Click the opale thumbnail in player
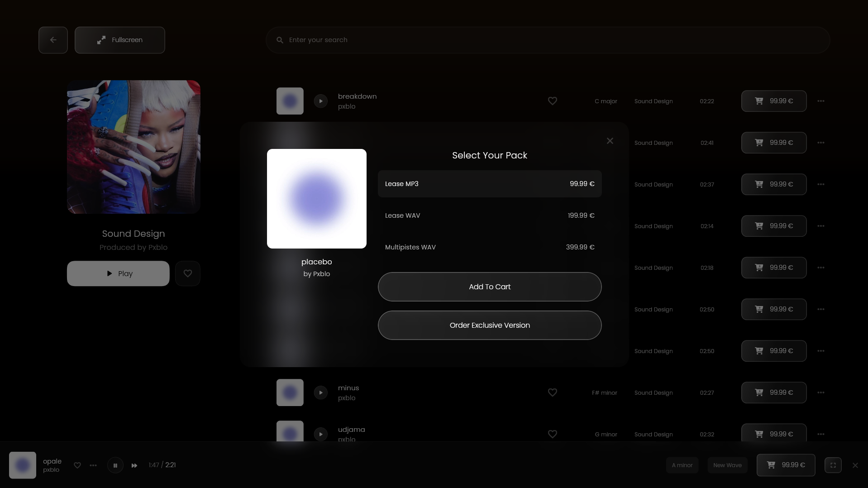868x488 pixels. click(x=23, y=465)
